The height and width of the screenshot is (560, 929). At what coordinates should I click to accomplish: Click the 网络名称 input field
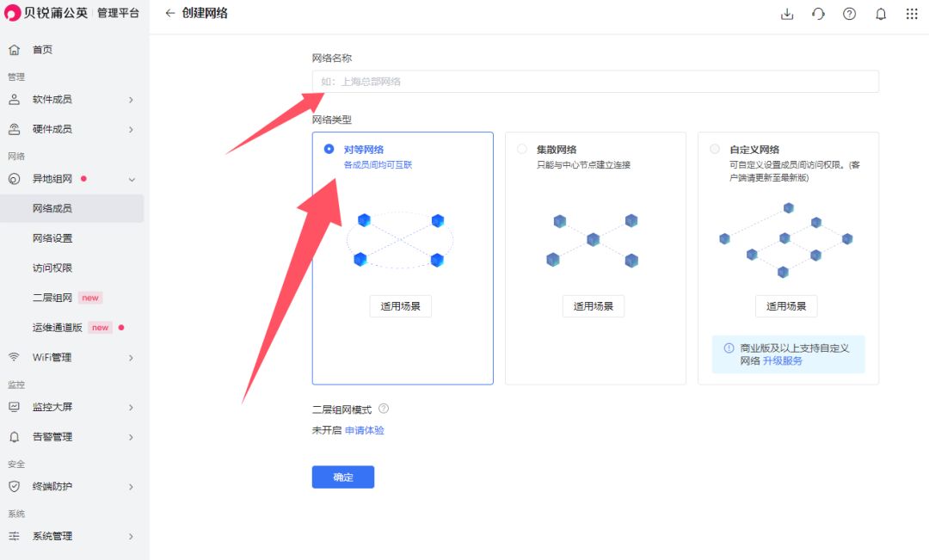594,82
